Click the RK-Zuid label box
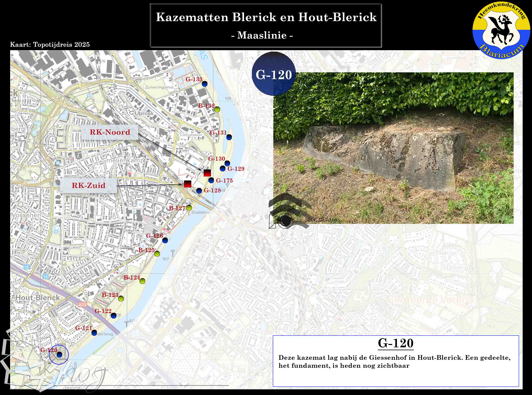Viewport: 532px width, 395px height. [88, 186]
